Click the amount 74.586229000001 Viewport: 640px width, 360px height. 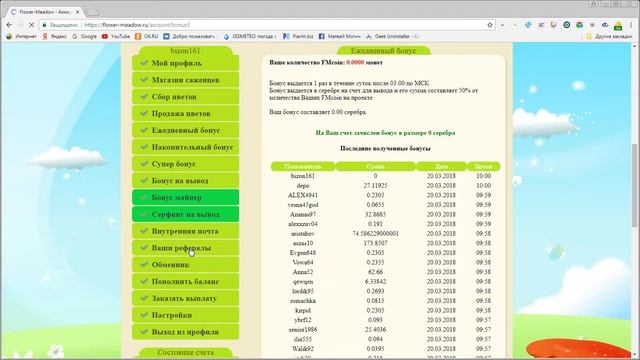(x=375, y=233)
